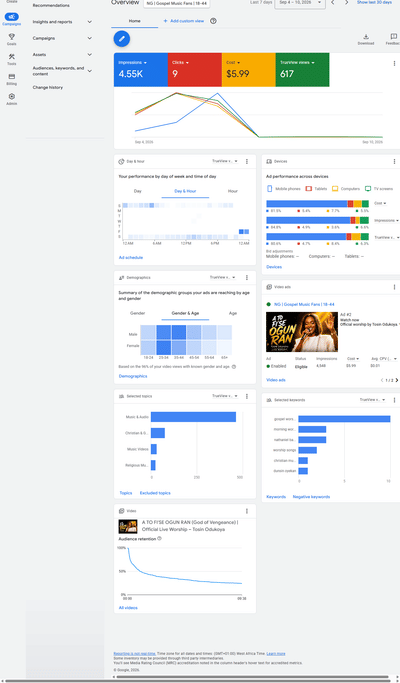400x683 pixels.
Task: Toggle Tablets device legend
Action: pyautogui.click(x=317, y=189)
